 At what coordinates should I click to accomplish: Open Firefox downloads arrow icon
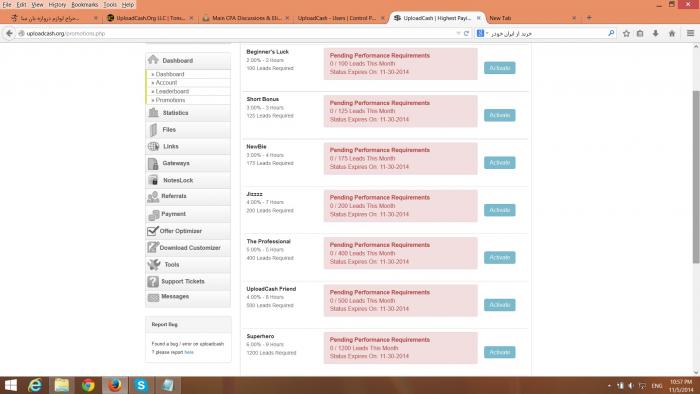[655, 33]
